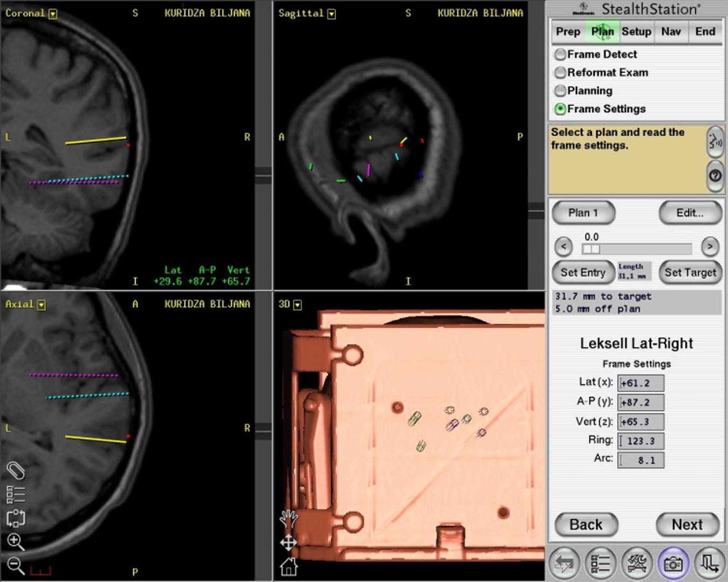Open the wrench tools icon
728x582 pixels.
(637, 564)
